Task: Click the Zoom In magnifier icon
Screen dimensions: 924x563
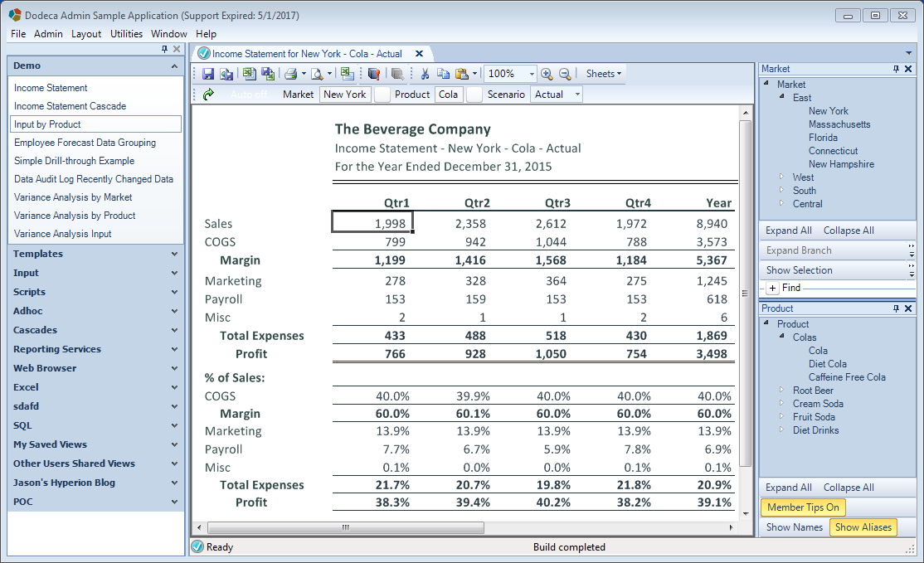Action: (547, 74)
